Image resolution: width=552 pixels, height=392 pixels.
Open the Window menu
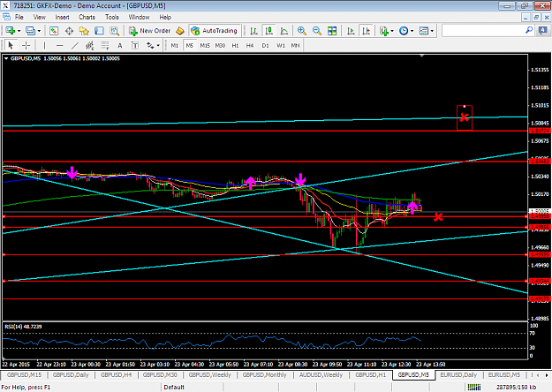coord(139,17)
